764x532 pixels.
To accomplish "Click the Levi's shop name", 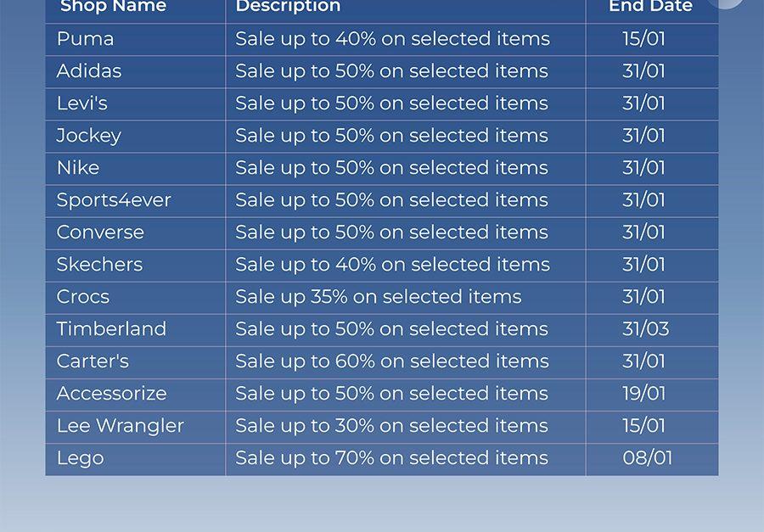I will (81, 104).
